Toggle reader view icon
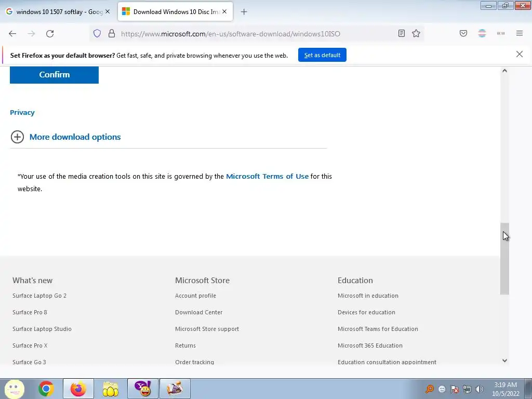The image size is (532, 399). [x=402, y=33]
